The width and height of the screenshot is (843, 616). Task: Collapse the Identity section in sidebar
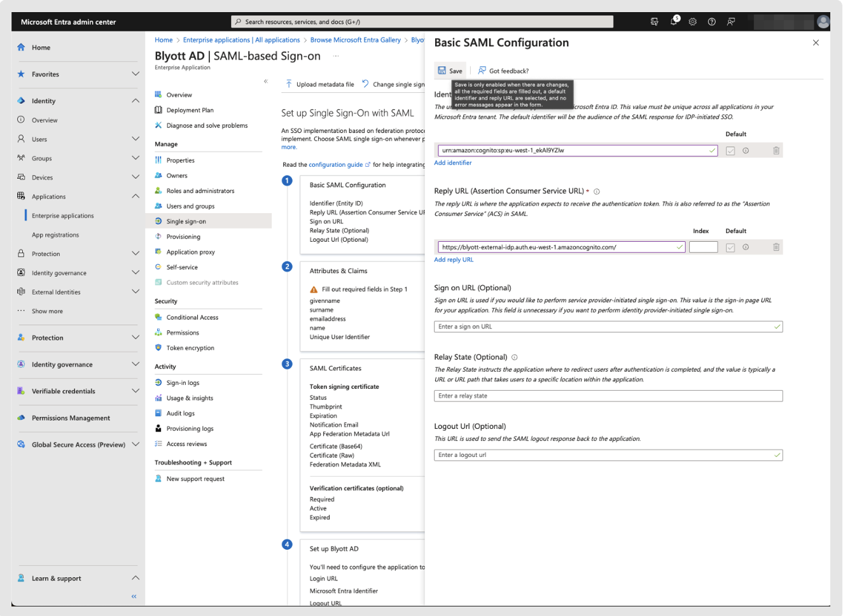click(x=135, y=101)
